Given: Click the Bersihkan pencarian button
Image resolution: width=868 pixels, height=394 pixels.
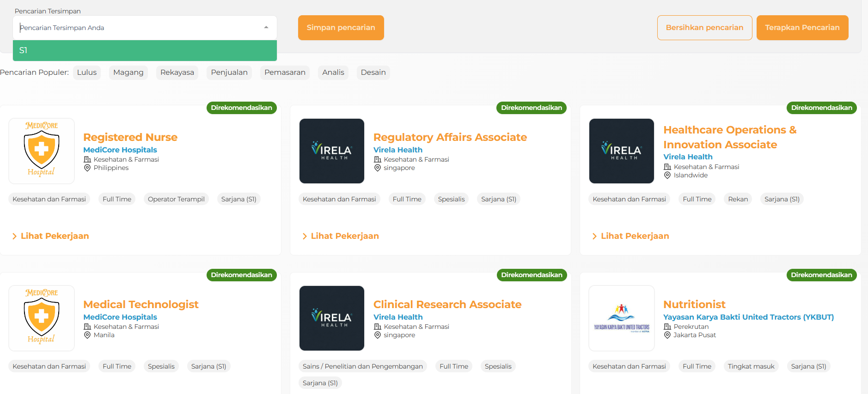Looking at the screenshot, I should (704, 28).
